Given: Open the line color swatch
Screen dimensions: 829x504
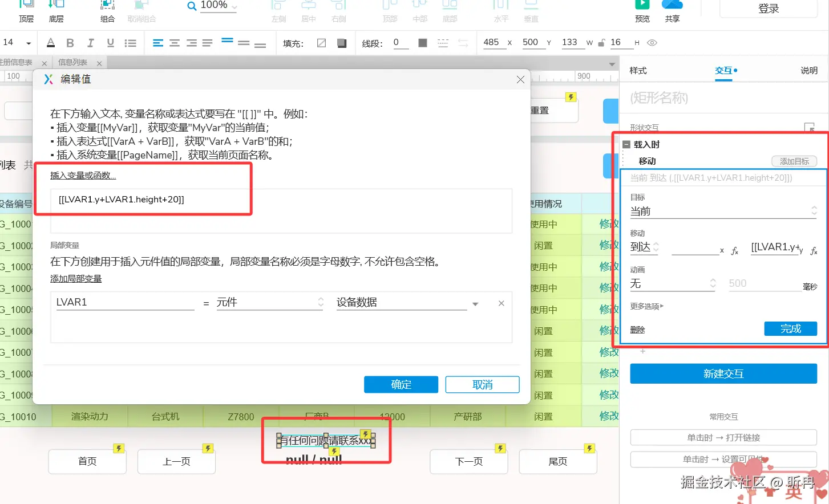Looking at the screenshot, I should pos(423,43).
